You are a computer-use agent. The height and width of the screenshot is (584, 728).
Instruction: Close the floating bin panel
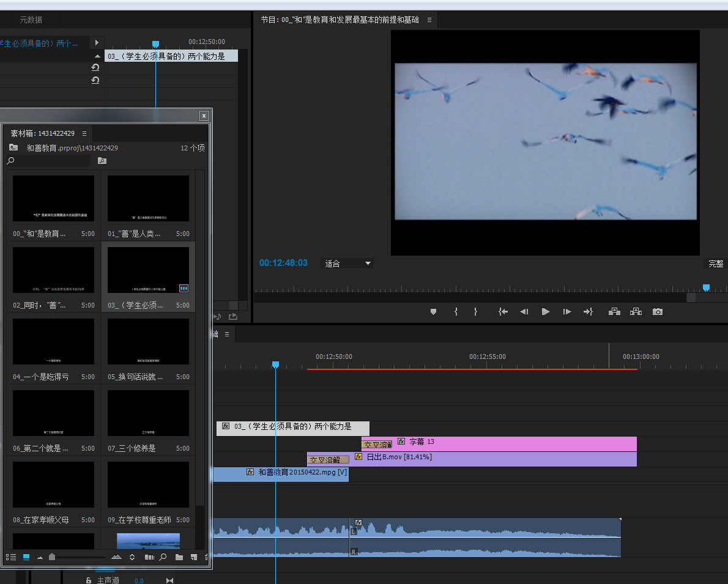click(204, 116)
